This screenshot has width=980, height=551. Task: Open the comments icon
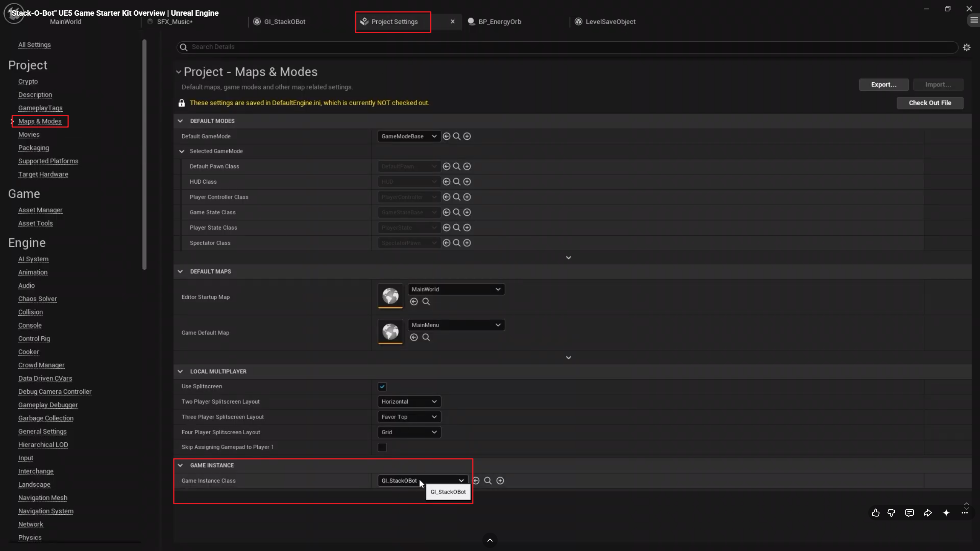(x=910, y=513)
